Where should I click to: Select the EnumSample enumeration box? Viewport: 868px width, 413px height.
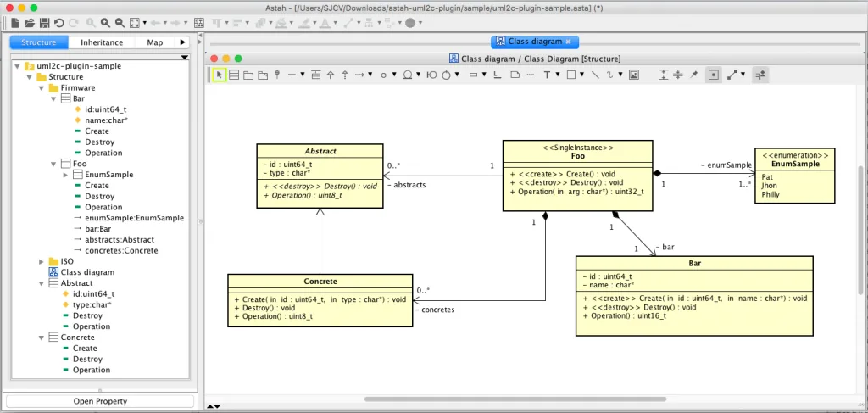[795, 176]
